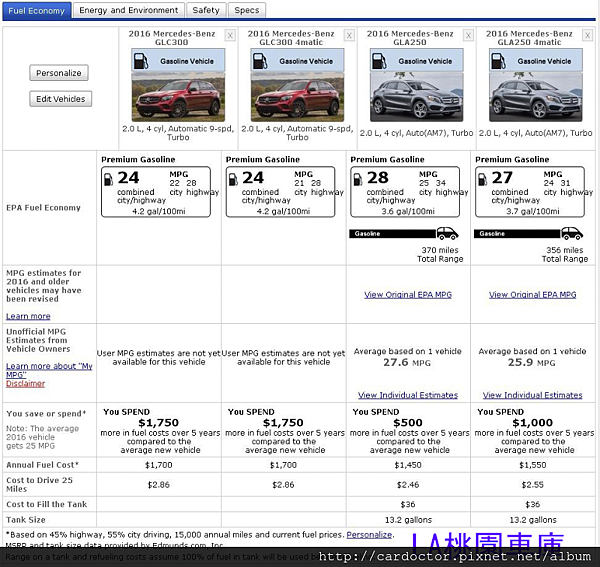Image resolution: width=600 pixels, height=567 pixels.
Task: Select the 2016 Mercedes-Benz GLC300 title
Action: [172, 38]
